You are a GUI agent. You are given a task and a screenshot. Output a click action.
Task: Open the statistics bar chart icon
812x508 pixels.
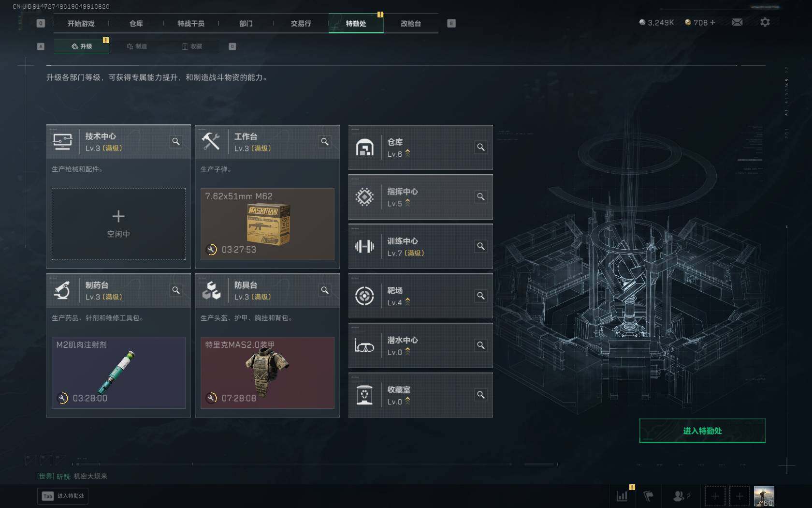(x=622, y=496)
